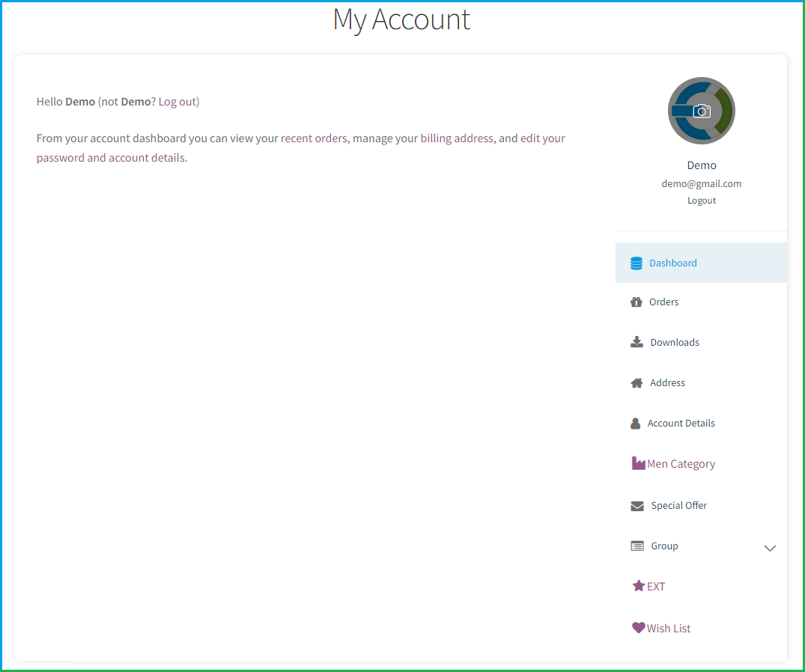Viewport: 805px width, 672px height.
Task: Click the Logout link below the email
Action: [x=701, y=200]
